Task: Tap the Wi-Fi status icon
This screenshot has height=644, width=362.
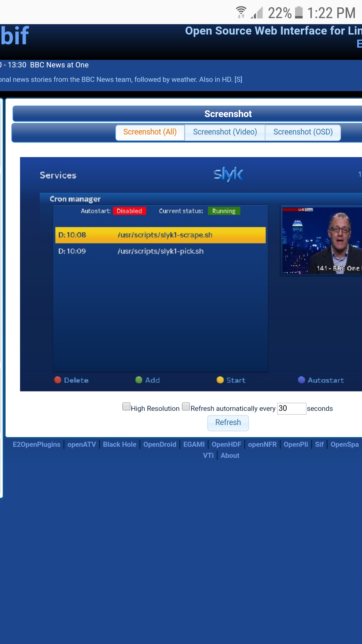Action: pos(241,12)
